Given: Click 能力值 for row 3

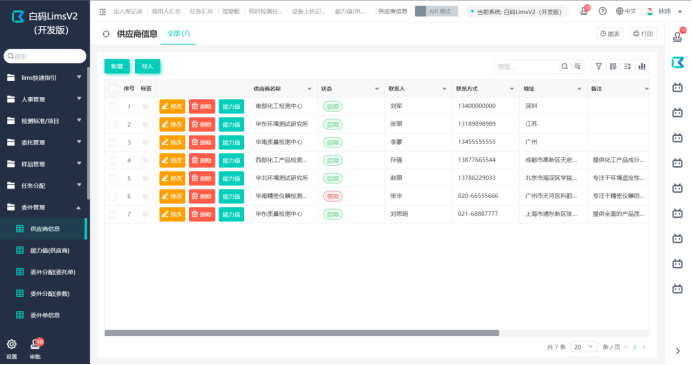Looking at the screenshot, I should (231, 143).
